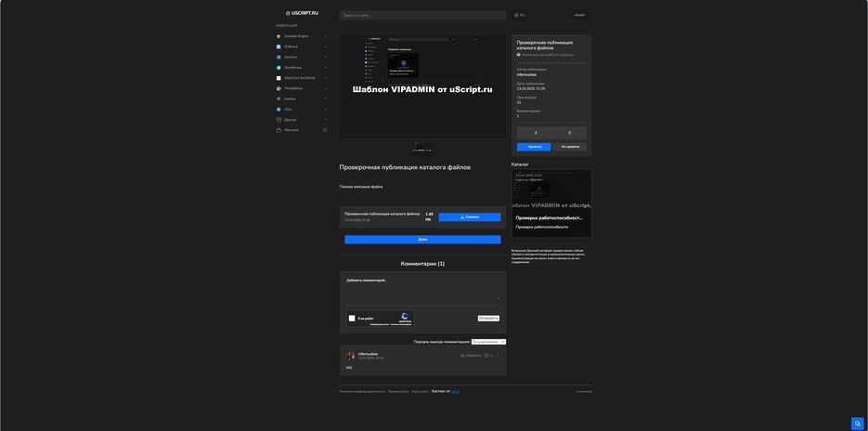Click the shop bag icon in sidebar
Image resolution: width=868 pixels, height=431 pixels.
point(279,130)
